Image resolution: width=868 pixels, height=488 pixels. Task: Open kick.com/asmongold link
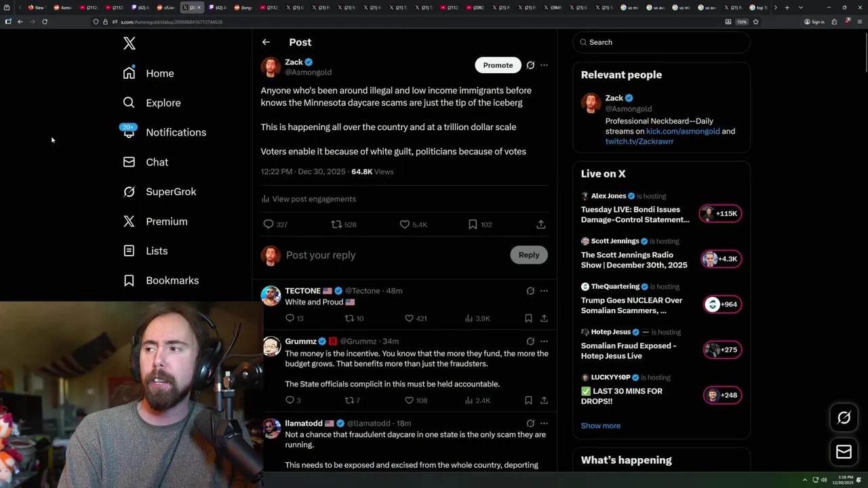coord(683,131)
